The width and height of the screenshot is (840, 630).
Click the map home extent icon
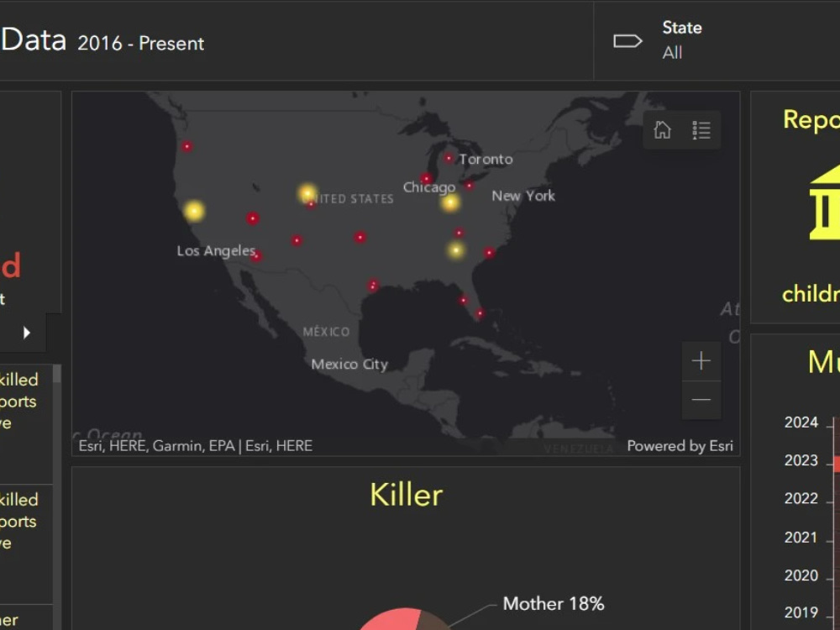662,129
